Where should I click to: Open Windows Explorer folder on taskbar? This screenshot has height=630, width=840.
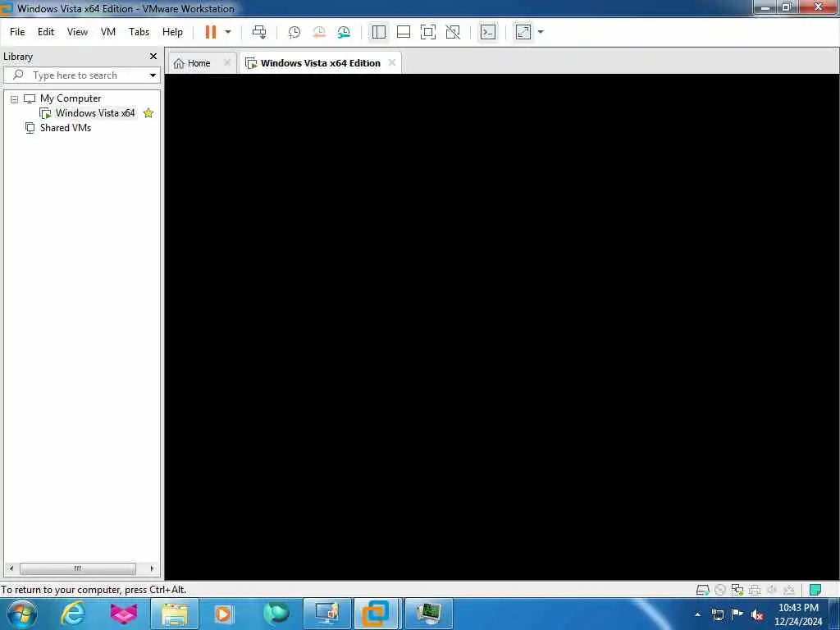tap(175, 614)
